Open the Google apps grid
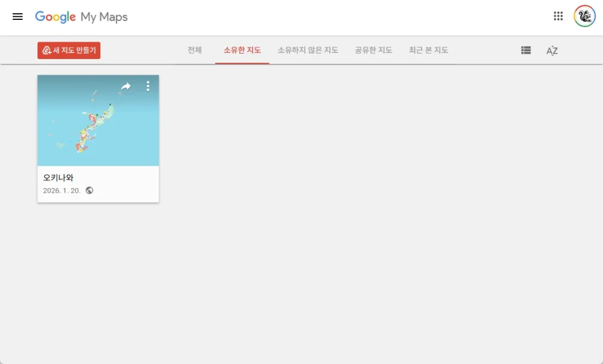 pyautogui.click(x=558, y=16)
